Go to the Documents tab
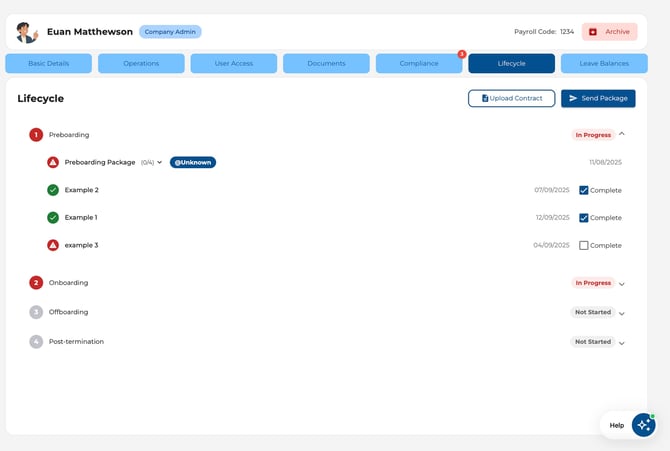The image size is (670, 451). tap(326, 63)
